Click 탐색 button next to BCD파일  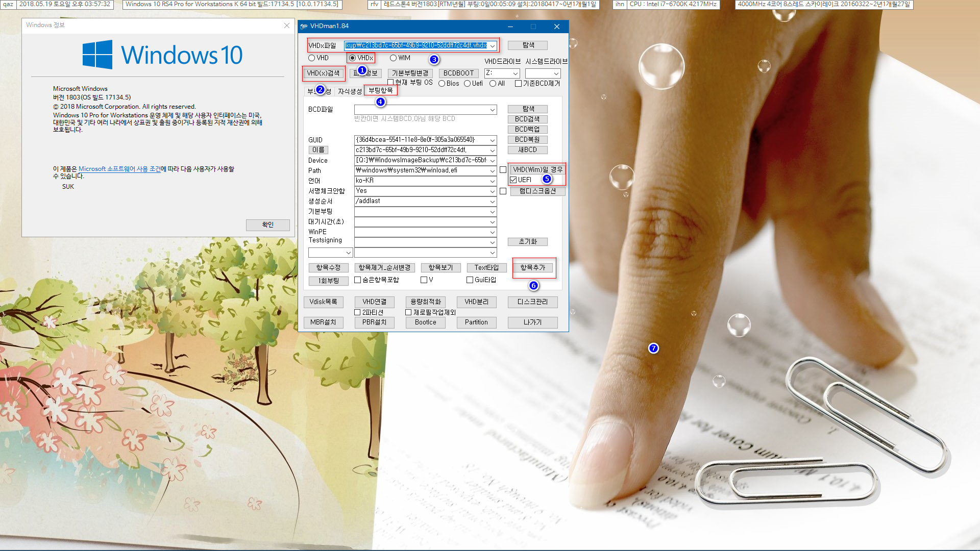[x=528, y=109]
